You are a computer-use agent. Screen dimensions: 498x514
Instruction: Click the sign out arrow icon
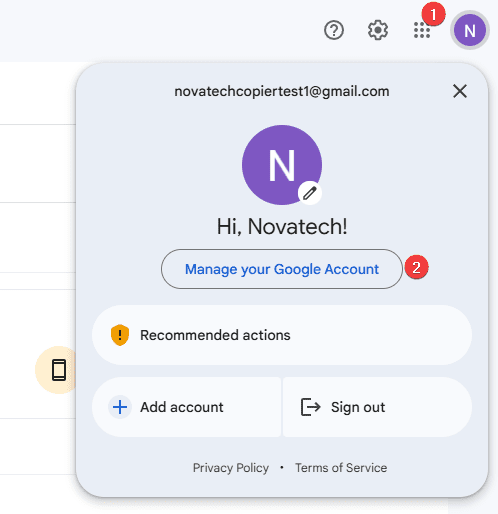[x=310, y=407]
